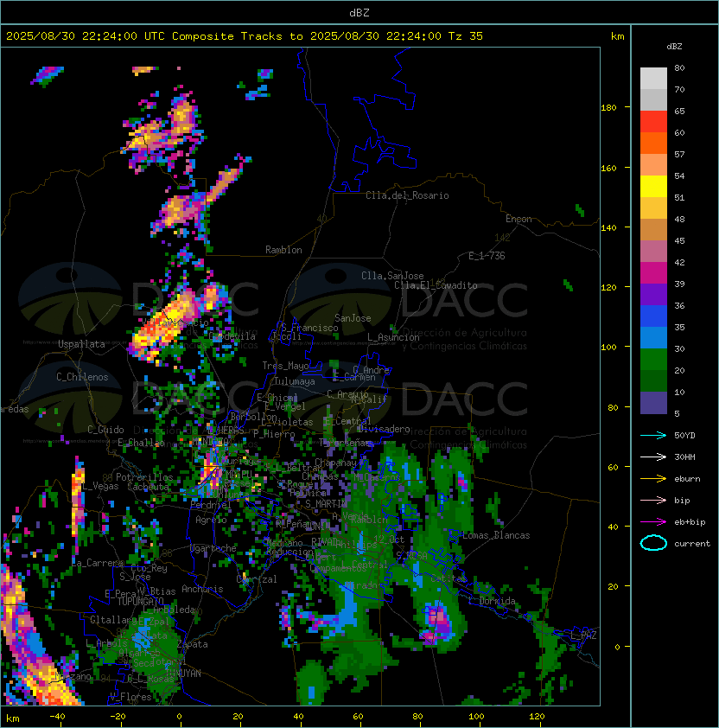Click the Lomas_Blancas location label
This screenshot has height=728, width=719.
pyautogui.click(x=496, y=535)
